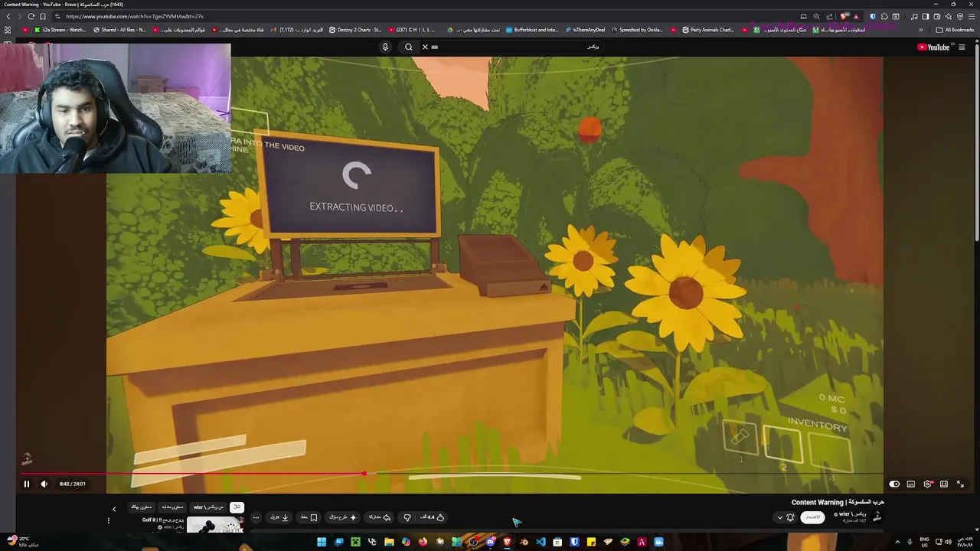
Task: Click the white subscribe button
Action: pos(812,517)
